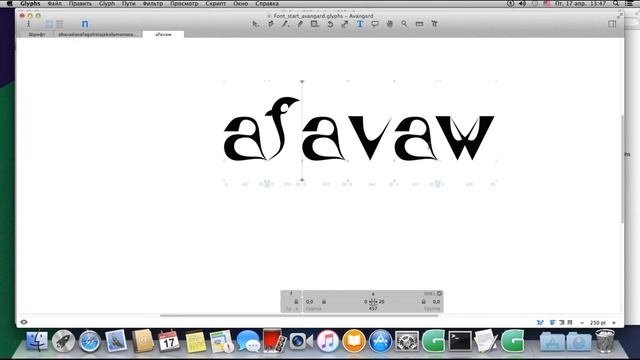Open the Просмотр menu

[184, 4]
